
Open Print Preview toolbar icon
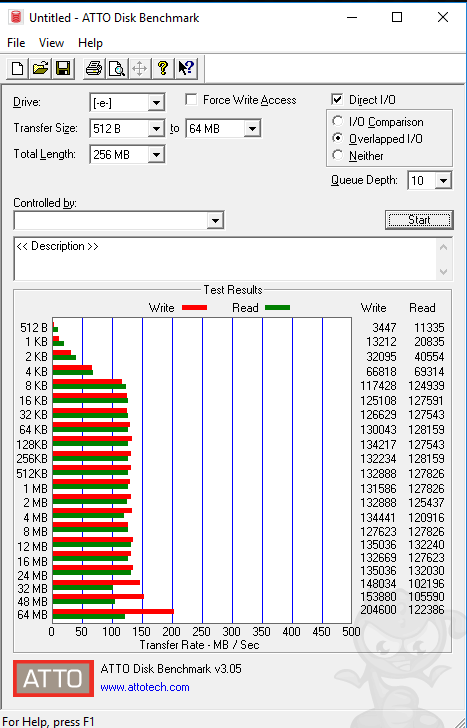(117, 69)
